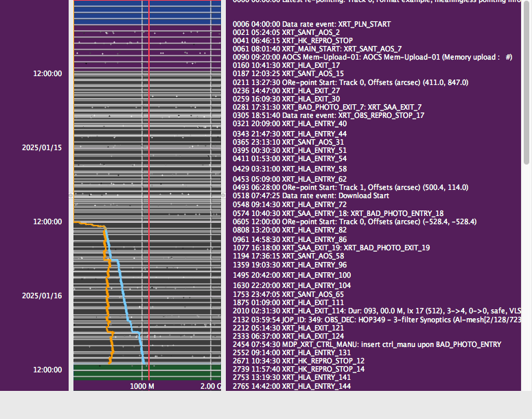Click the 2025/01/16 date label

click(x=42, y=296)
